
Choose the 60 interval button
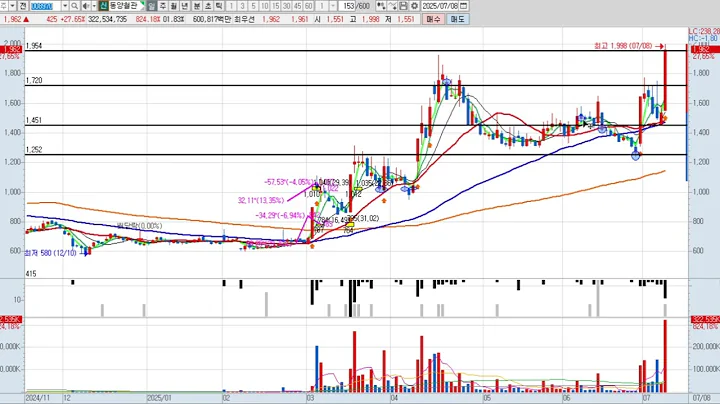[309, 6]
